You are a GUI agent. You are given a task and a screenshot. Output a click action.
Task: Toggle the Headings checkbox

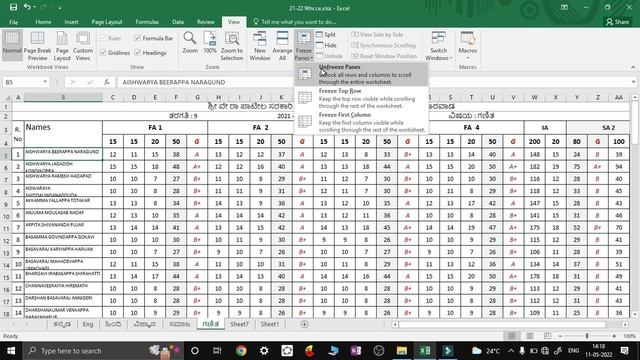tap(138, 53)
